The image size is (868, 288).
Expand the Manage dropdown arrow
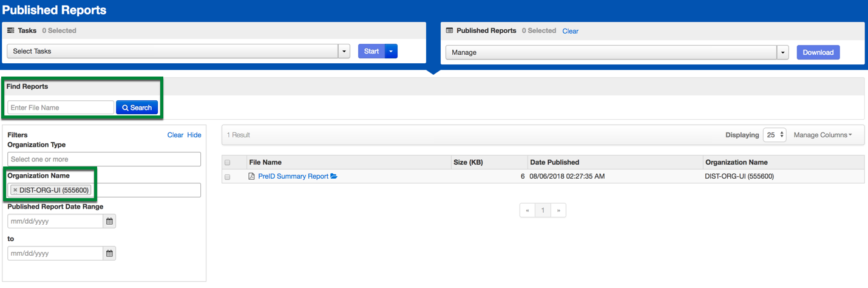pyautogui.click(x=782, y=53)
